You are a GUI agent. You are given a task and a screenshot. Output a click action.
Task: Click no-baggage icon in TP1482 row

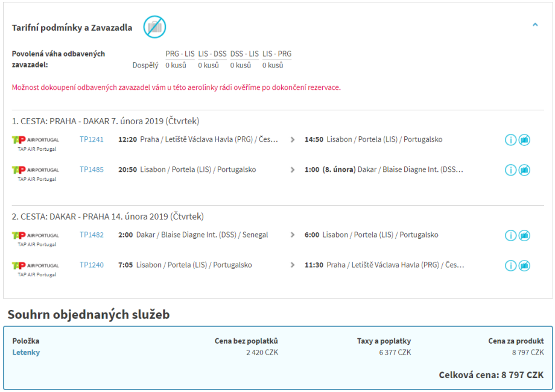524,235
